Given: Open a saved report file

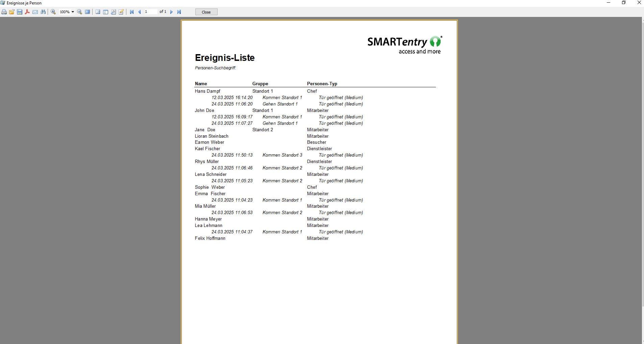Looking at the screenshot, I should click(11, 12).
